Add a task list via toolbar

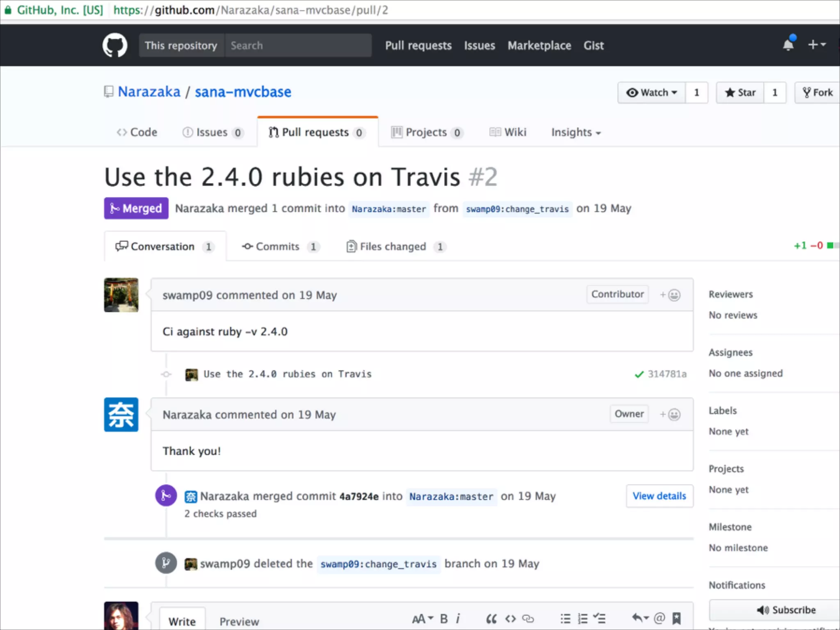click(x=599, y=618)
